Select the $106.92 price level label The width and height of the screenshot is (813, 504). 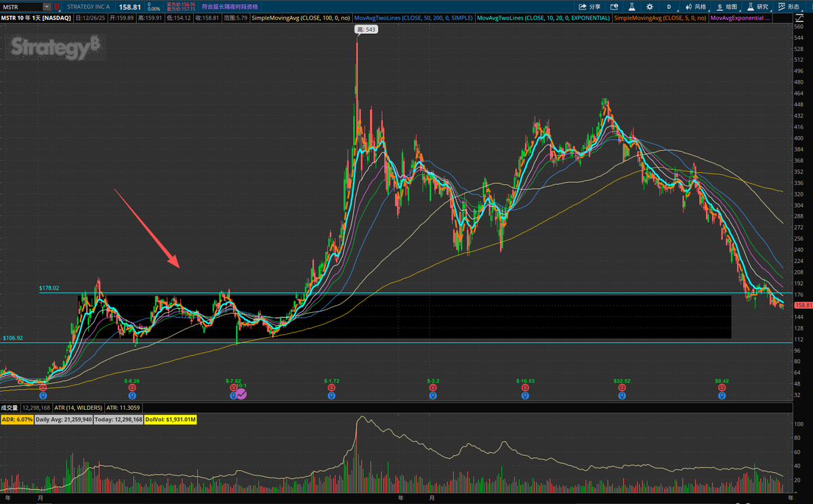[x=14, y=337]
